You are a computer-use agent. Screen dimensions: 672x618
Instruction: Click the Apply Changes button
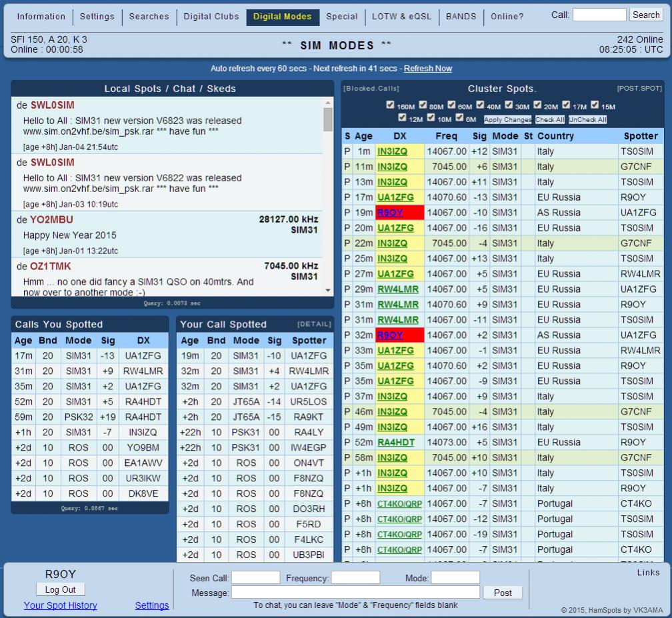(x=507, y=120)
